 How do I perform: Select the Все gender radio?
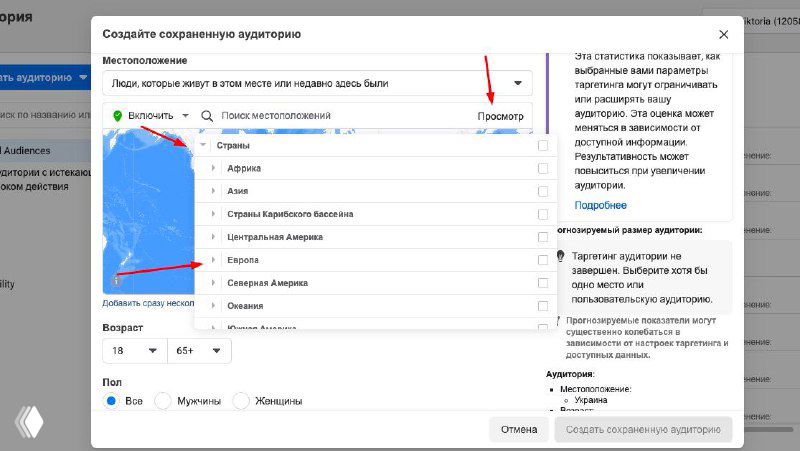pos(111,401)
